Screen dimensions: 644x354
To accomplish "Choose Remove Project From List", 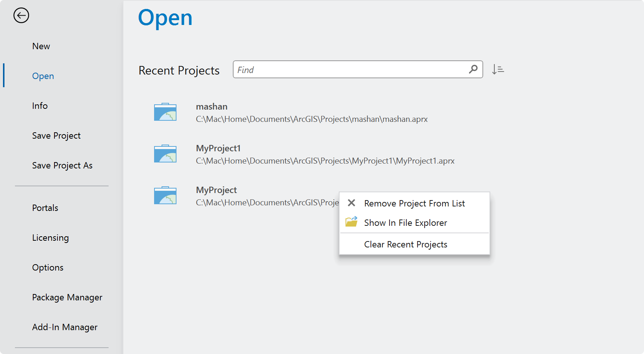I will point(415,203).
